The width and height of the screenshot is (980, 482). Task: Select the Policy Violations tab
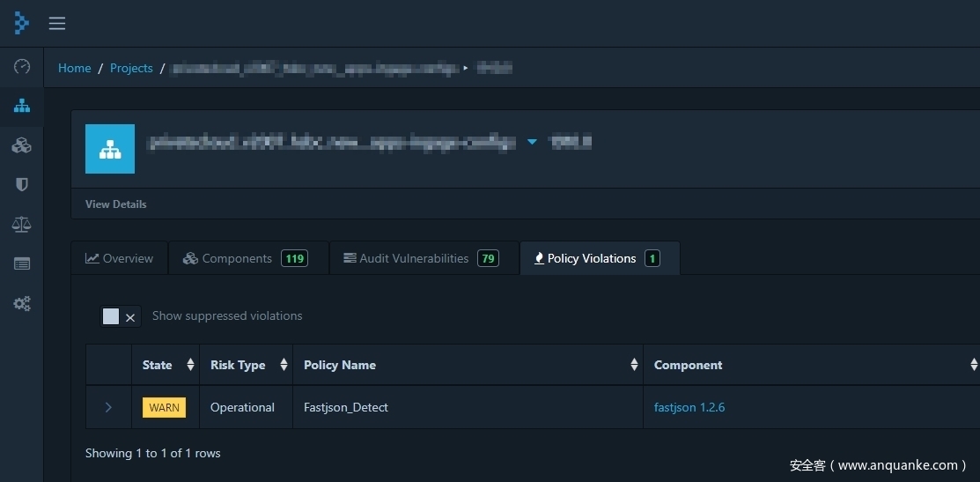(600, 258)
